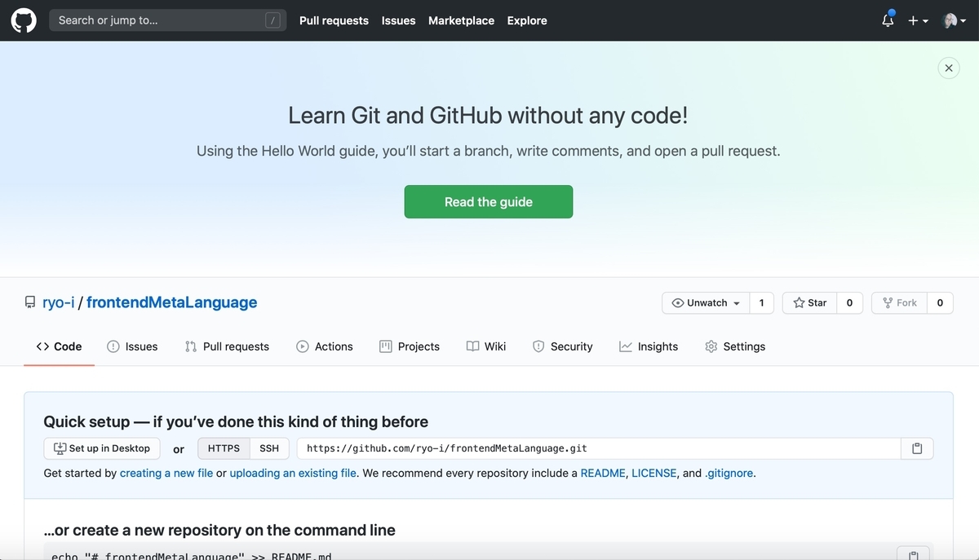Screen dimensions: 979x560
Task: Switch to the Insights tab
Action: tap(649, 346)
